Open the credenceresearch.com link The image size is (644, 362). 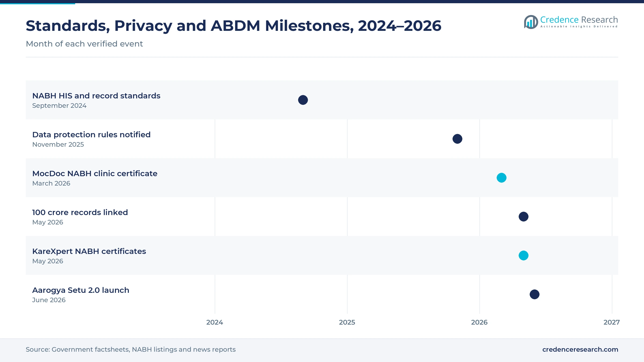pyautogui.click(x=580, y=349)
